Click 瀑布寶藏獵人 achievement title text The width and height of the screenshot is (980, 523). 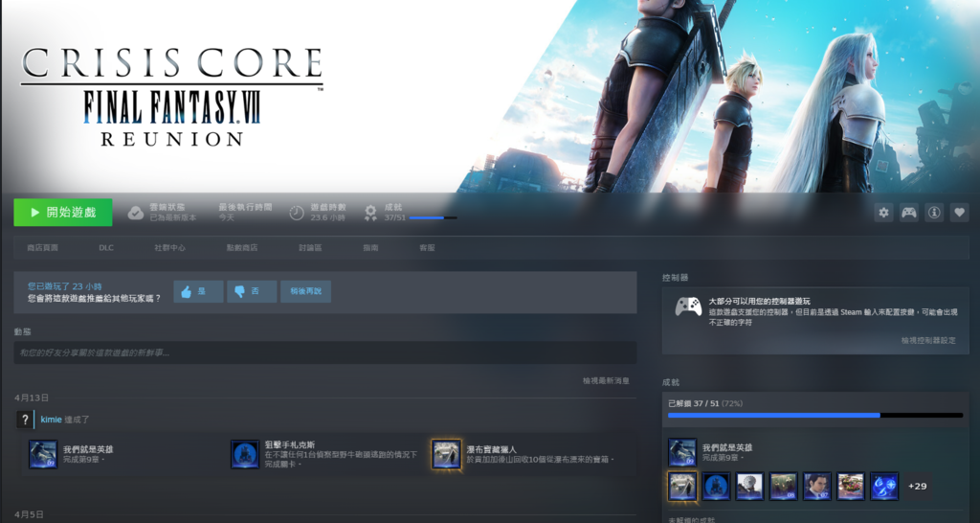coord(491,450)
